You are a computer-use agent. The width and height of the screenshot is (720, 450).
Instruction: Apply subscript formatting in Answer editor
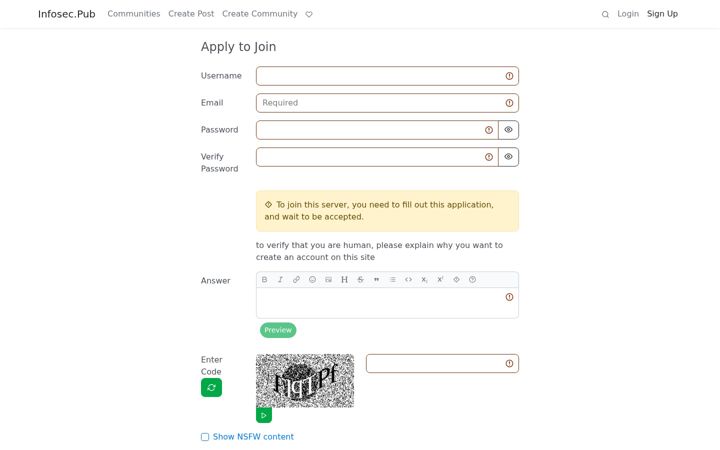424,280
